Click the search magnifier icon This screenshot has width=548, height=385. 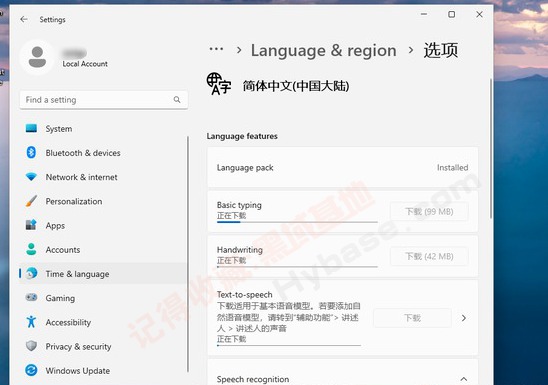click(x=177, y=100)
